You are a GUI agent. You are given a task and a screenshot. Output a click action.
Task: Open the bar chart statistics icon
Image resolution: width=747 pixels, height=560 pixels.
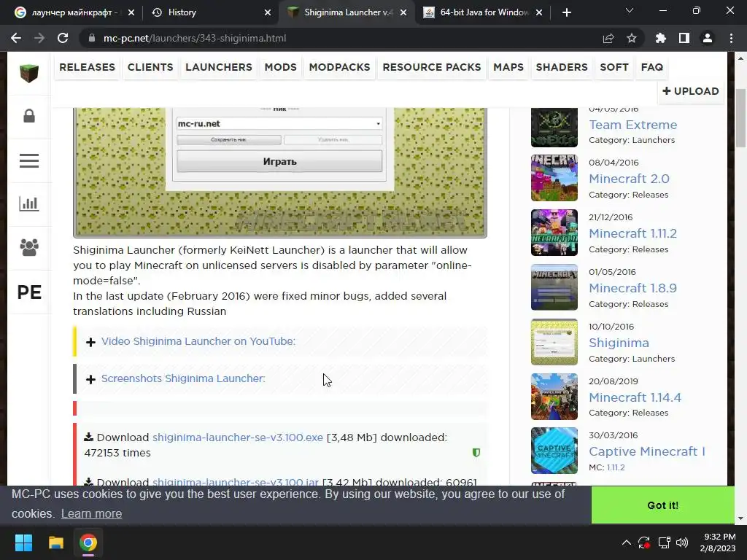click(29, 204)
